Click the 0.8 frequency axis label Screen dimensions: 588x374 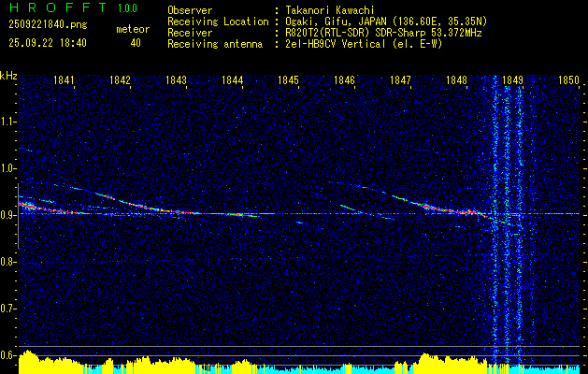coord(7,262)
